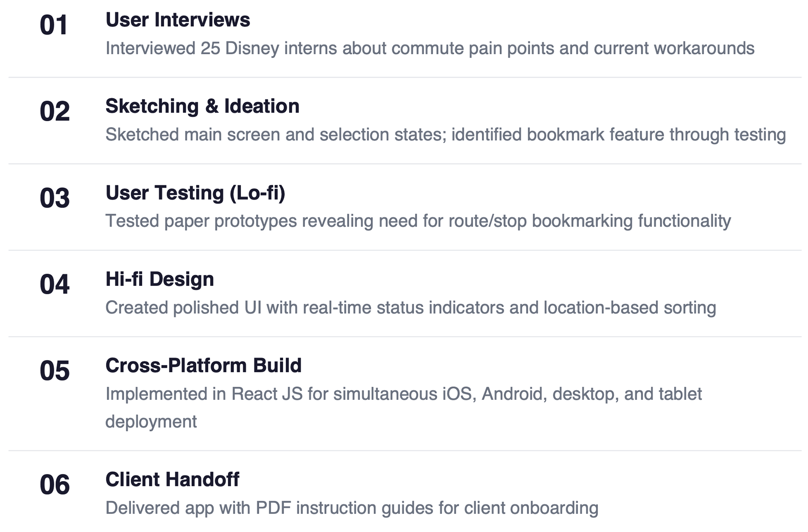Select the description about tested paper prototypes
This screenshot has width=808, height=532.
[x=418, y=221]
